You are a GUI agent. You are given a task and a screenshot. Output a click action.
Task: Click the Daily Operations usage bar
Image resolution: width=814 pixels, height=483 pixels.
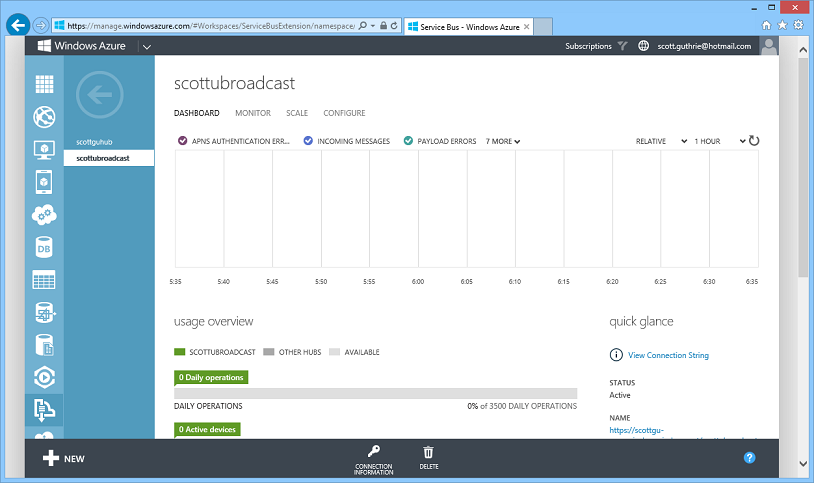pos(375,393)
